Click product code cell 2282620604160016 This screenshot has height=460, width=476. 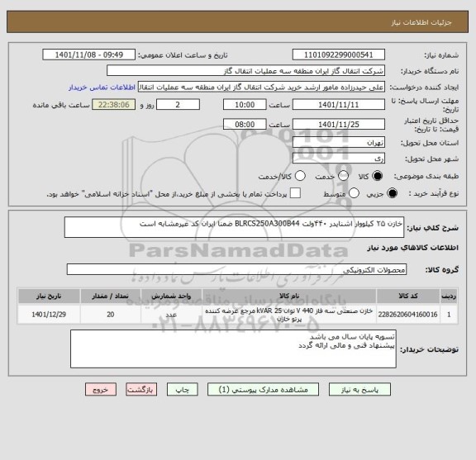(407, 315)
